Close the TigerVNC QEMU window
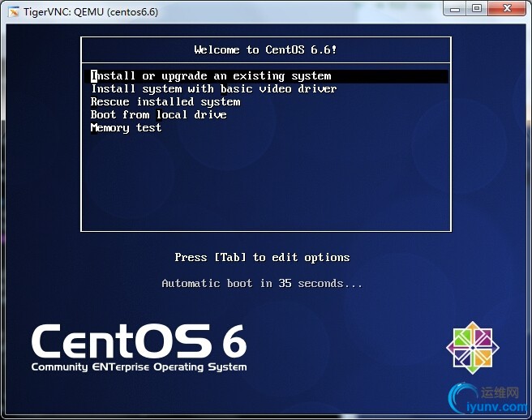The height and width of the screenshot is (420, 532). click(507, 9)
